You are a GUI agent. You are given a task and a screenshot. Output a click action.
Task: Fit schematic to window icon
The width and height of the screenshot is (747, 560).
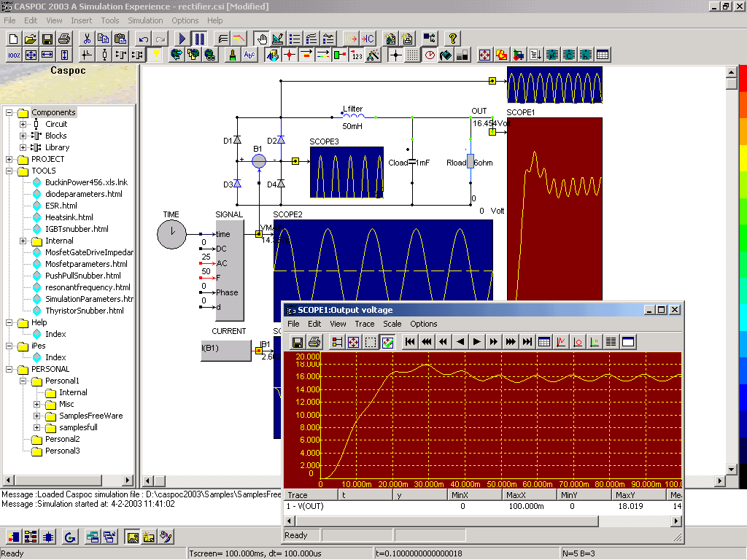point(31,55)
